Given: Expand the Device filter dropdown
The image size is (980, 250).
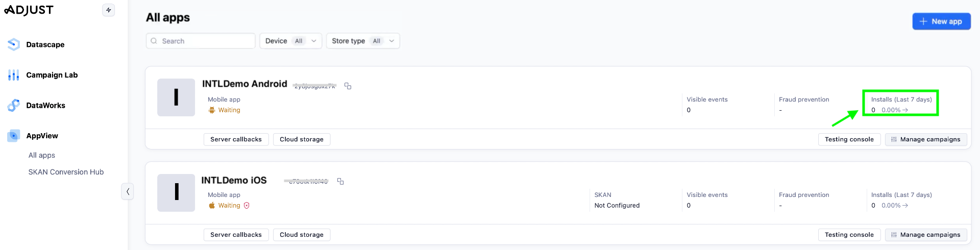Looking at the screenshot, I should click(x=290, y=41).
